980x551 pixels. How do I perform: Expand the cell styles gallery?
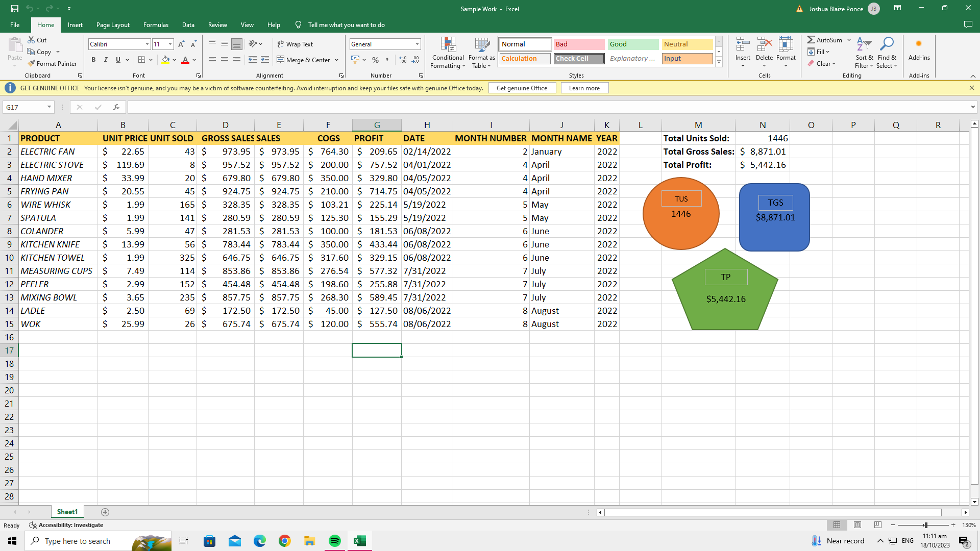click(719, 62)
